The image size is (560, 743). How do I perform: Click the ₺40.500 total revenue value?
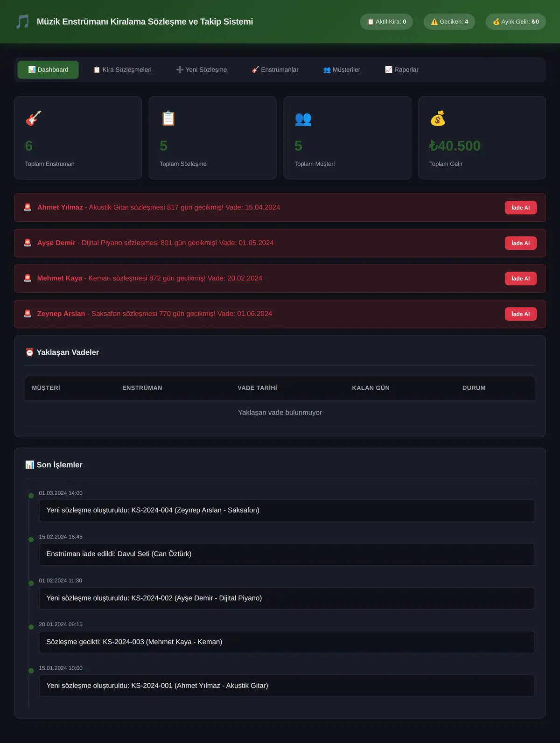[455, 146]
